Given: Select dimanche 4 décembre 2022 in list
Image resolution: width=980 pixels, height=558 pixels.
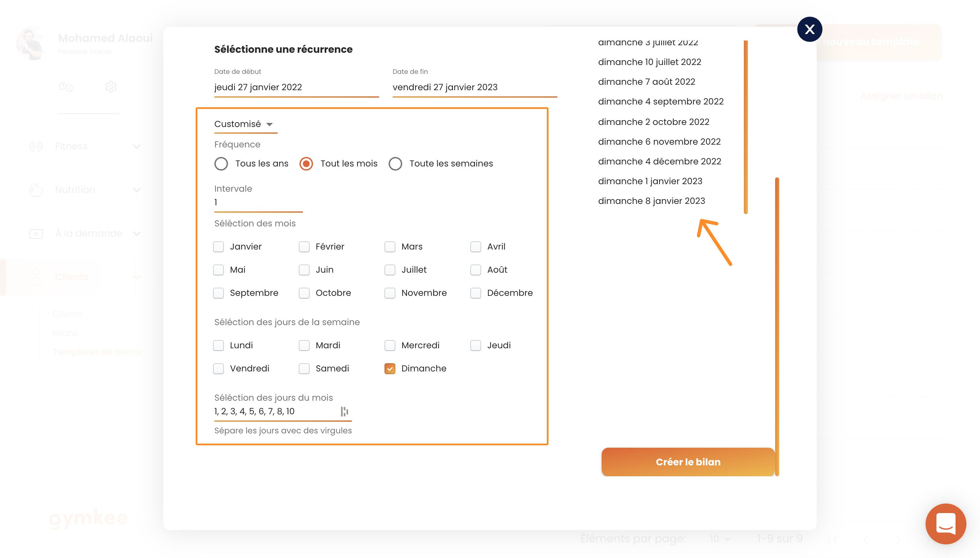Looking at the screenshot, I should [x=659, y=161].
